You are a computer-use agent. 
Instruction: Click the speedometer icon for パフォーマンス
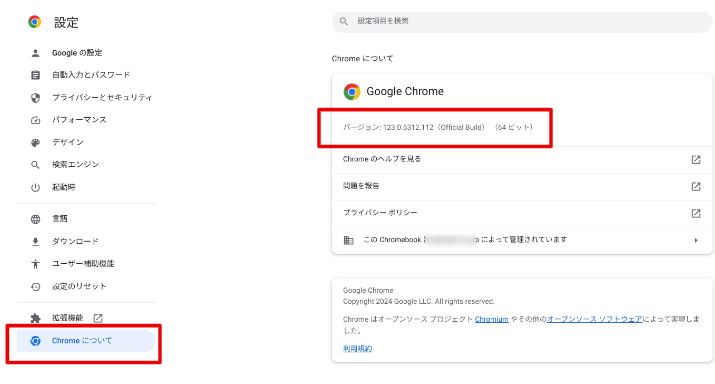(35, 120)
